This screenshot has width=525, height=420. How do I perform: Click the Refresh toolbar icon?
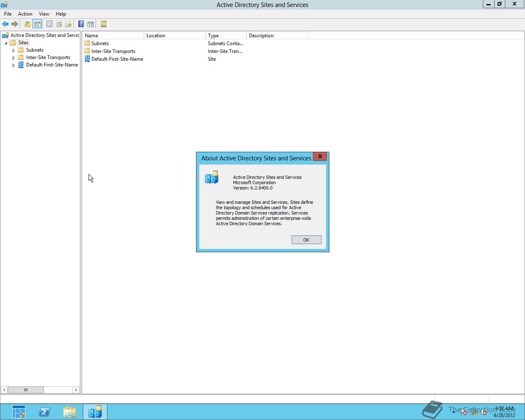pyautogui.click(x=59, y=24)
